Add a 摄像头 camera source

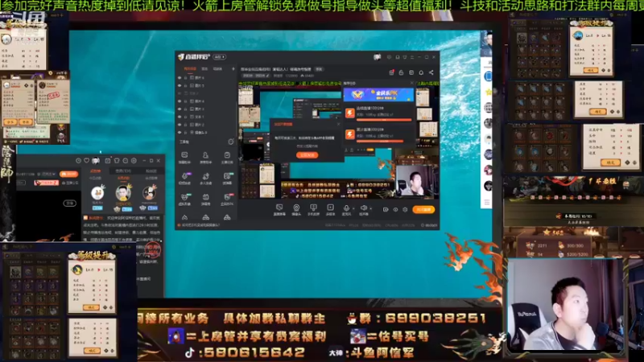[296, 209]
